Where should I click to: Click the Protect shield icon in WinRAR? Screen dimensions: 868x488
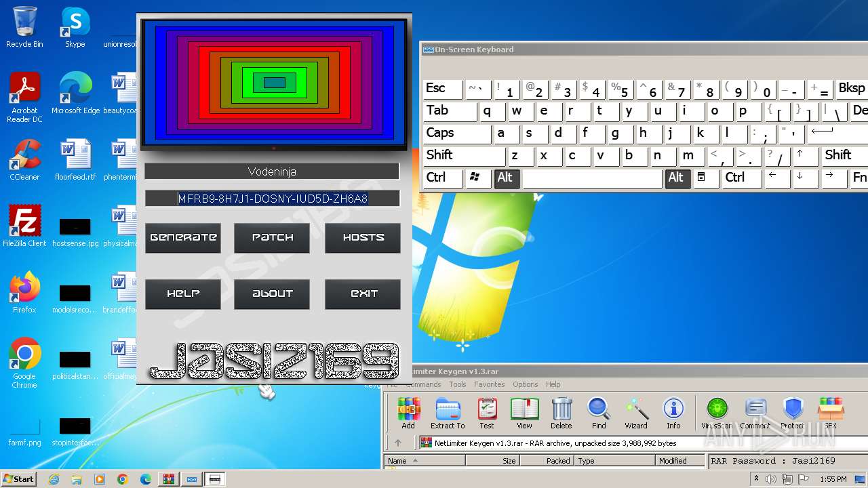793,413
